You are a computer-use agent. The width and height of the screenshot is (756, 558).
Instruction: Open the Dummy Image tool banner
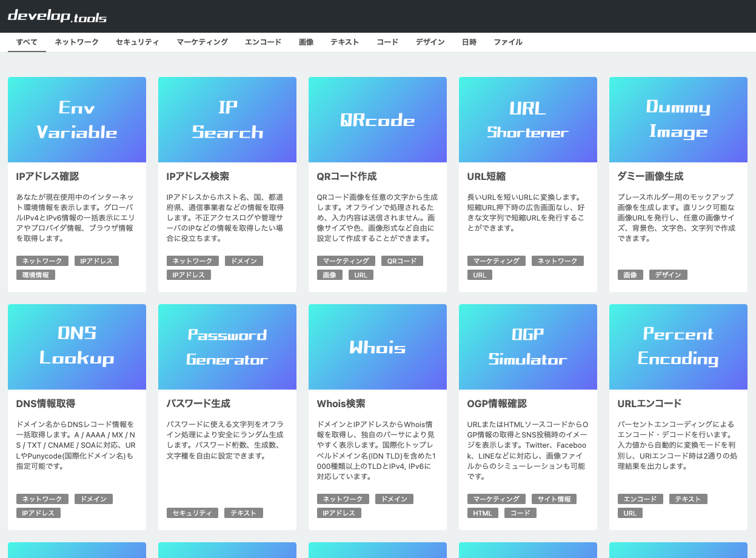(x=678, y=119)
